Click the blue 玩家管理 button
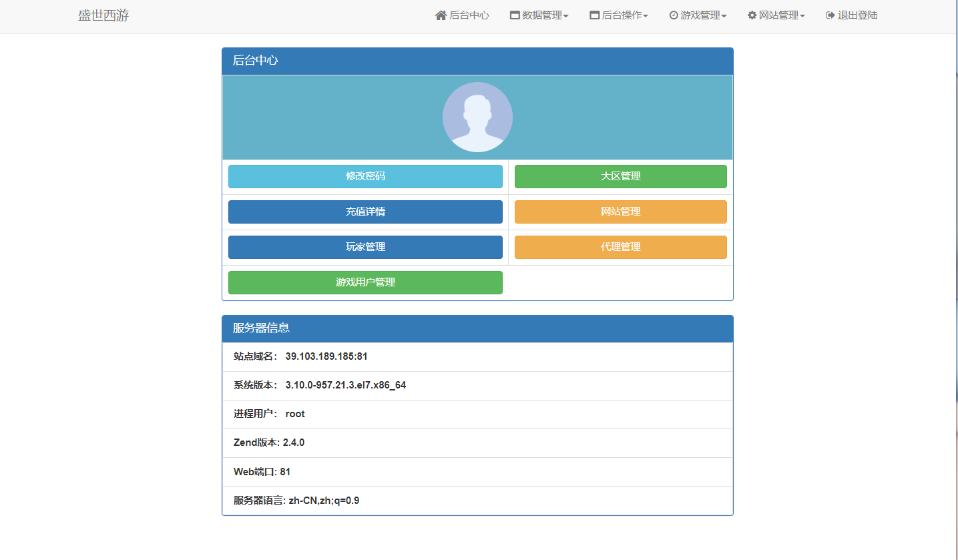This screenshot has height=560, width=958. pos(365,247)
